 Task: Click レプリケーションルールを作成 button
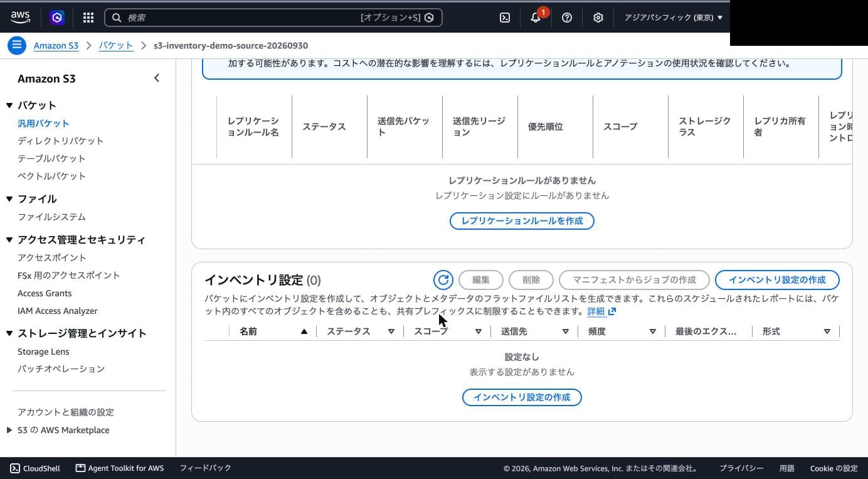coord(522,221)
